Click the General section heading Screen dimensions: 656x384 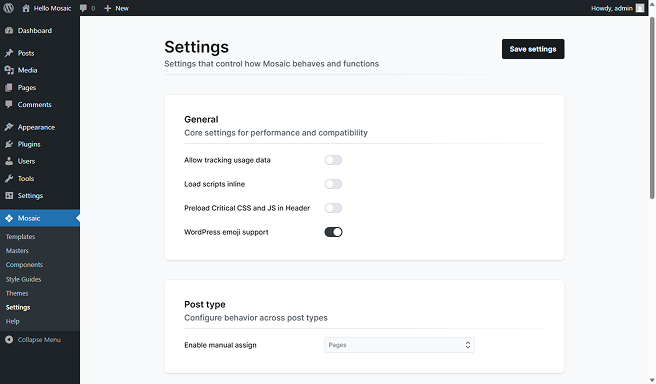click(201, 120)
